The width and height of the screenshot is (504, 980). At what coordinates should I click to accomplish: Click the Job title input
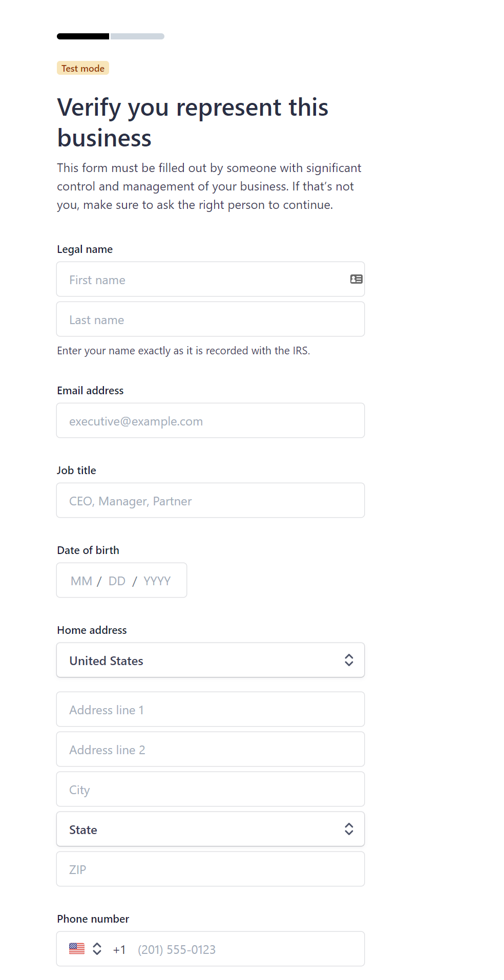(x=211, y=500)
